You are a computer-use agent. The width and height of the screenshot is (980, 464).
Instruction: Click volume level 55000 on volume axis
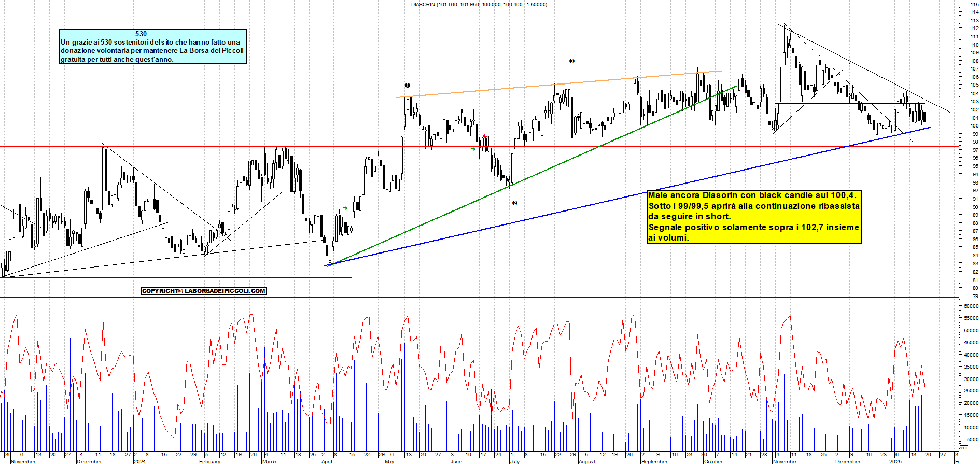pos(971,318)
